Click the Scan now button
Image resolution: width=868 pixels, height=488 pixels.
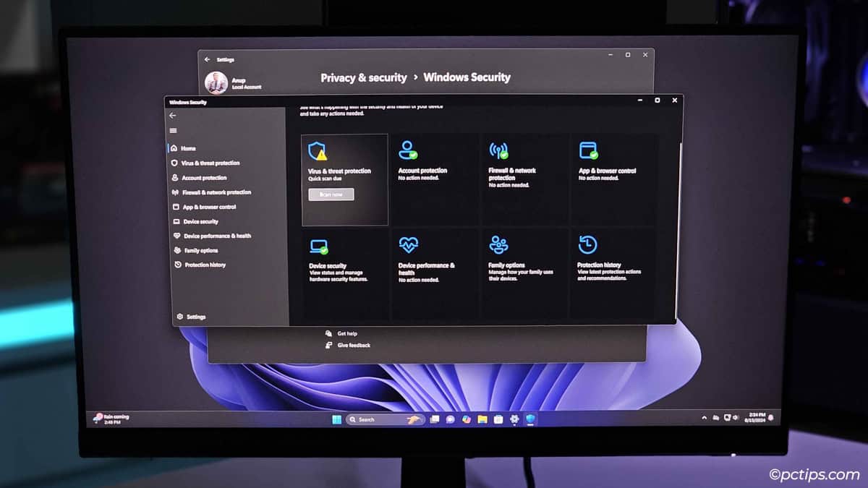coord(331,194)
